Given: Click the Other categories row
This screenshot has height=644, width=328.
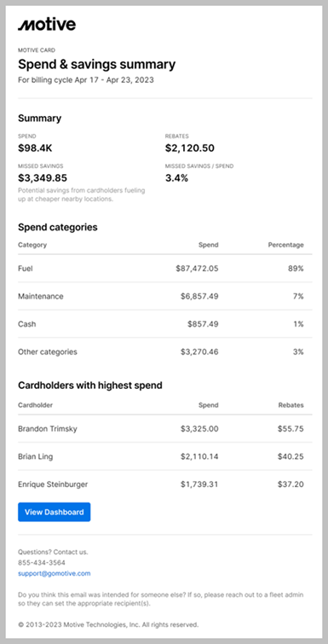Looking at the screenshot, I should 164,352.
